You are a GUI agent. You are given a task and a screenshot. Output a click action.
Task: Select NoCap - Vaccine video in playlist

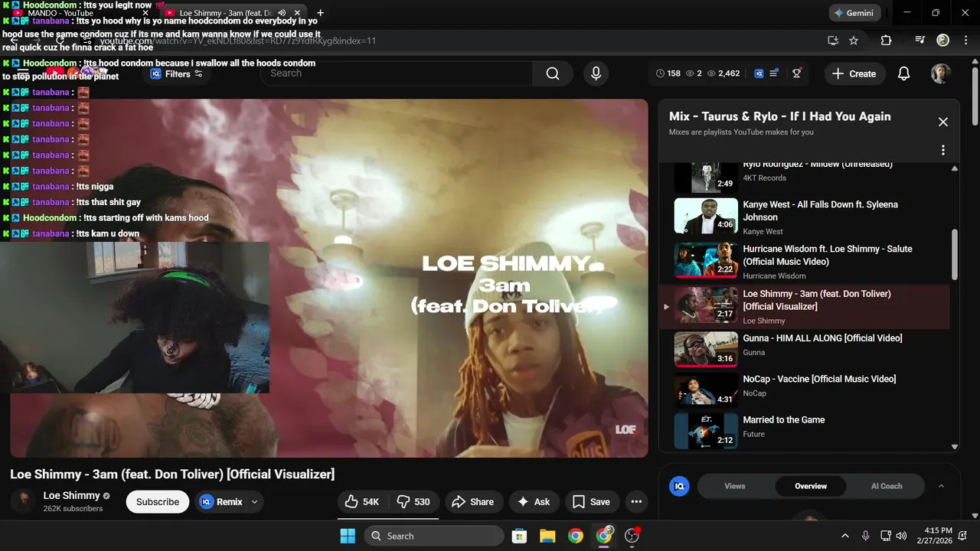pyautogui.click(x=804, y=390)
